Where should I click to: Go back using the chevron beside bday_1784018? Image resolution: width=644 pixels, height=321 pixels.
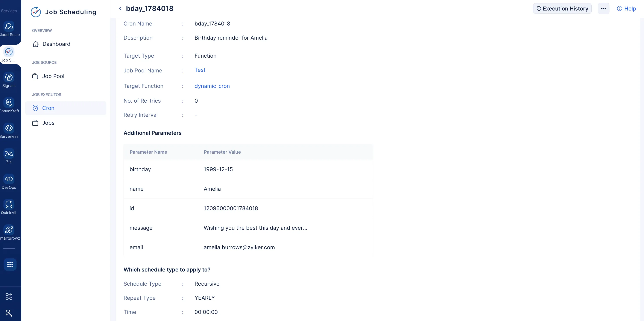point(120,9)
